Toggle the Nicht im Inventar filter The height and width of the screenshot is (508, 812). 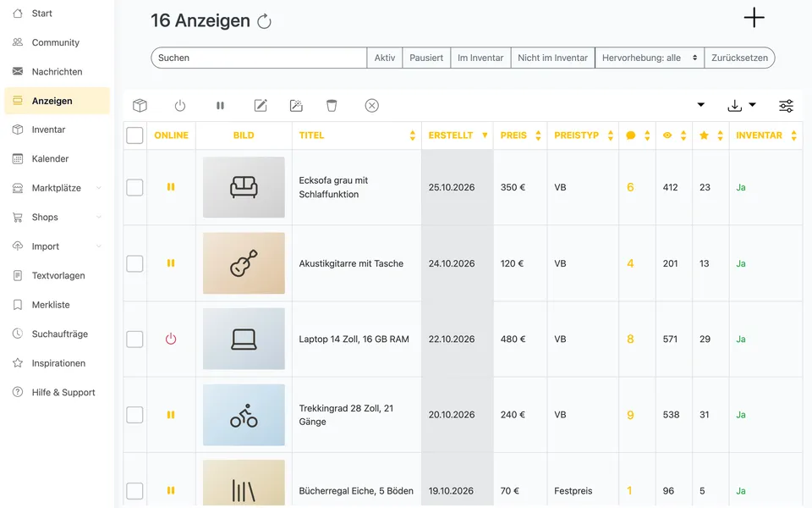pos(552,58)
